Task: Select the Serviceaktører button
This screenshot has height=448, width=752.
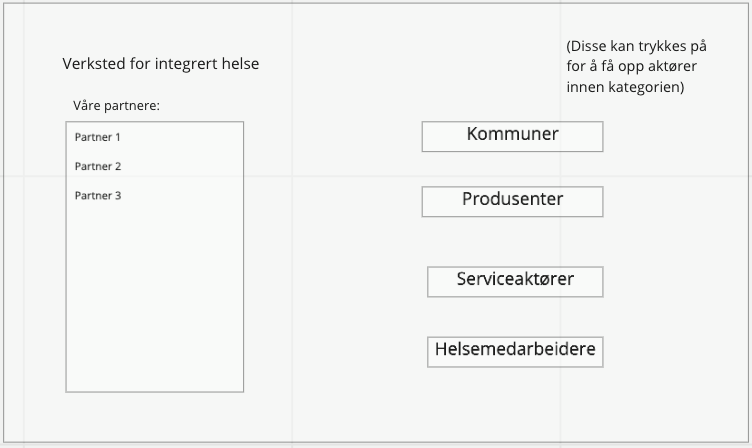Action: 515,281
